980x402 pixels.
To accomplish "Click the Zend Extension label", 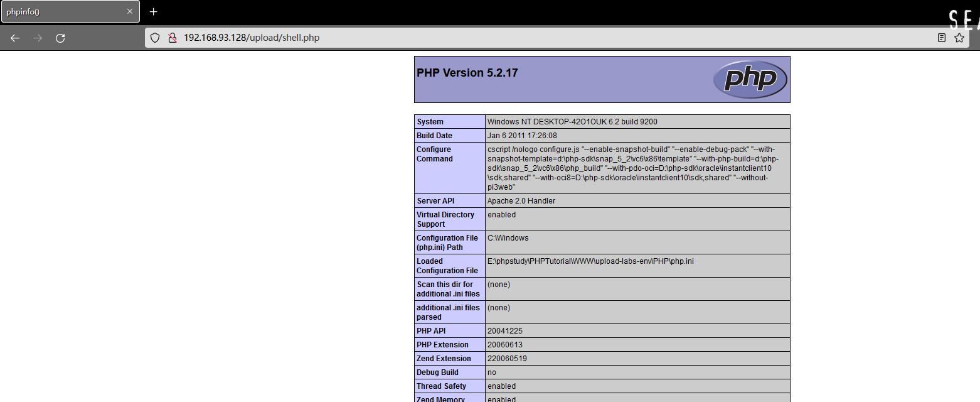I will (444, 358).
